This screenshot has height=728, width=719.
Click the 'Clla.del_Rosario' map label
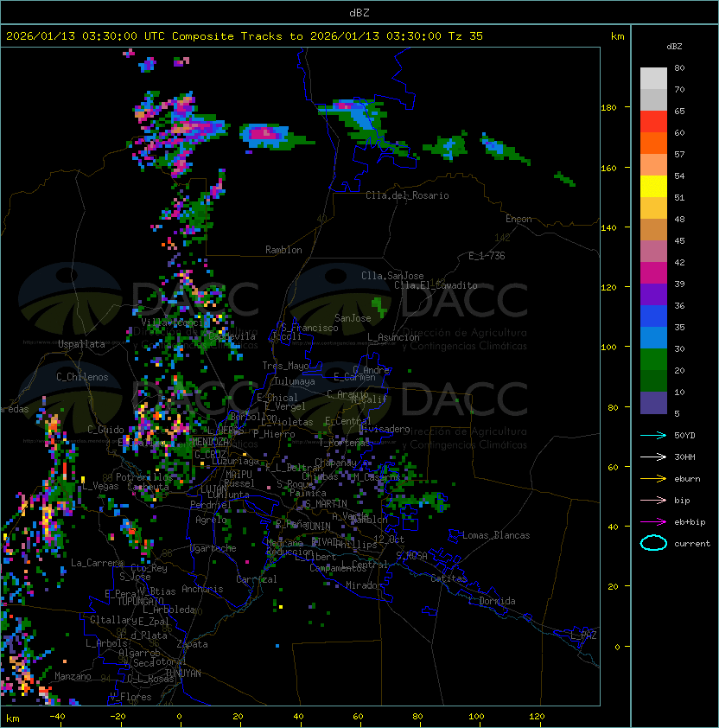(407, 195)
